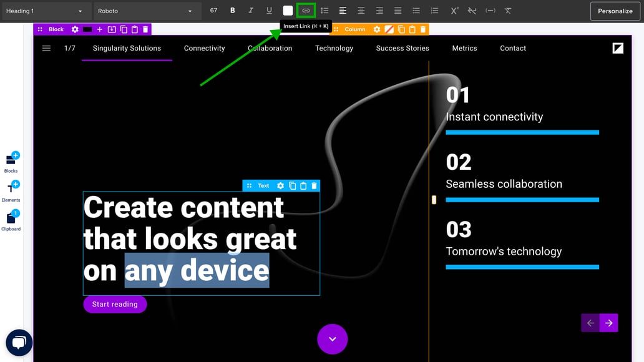Screen dimensions: 644x362
Task: Click the 'Instant connectivity' text
Action: pos(494,117)
